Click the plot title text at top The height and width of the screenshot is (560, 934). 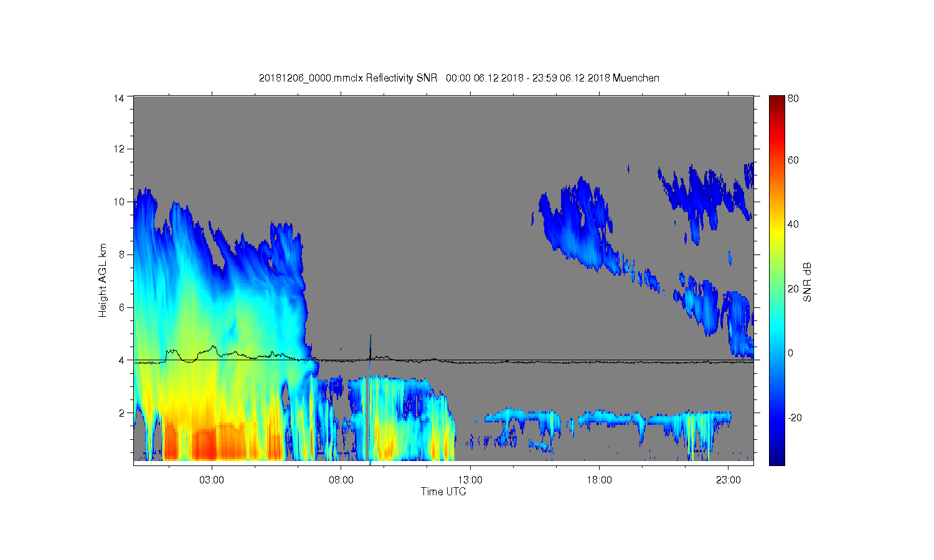(x=459, y=78)
